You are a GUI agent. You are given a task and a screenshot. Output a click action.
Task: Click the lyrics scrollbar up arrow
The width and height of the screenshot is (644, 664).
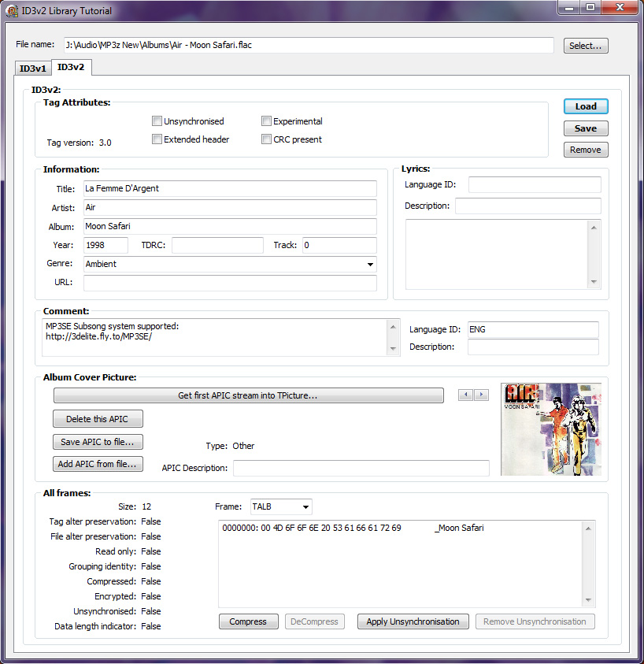pos(594,227)
